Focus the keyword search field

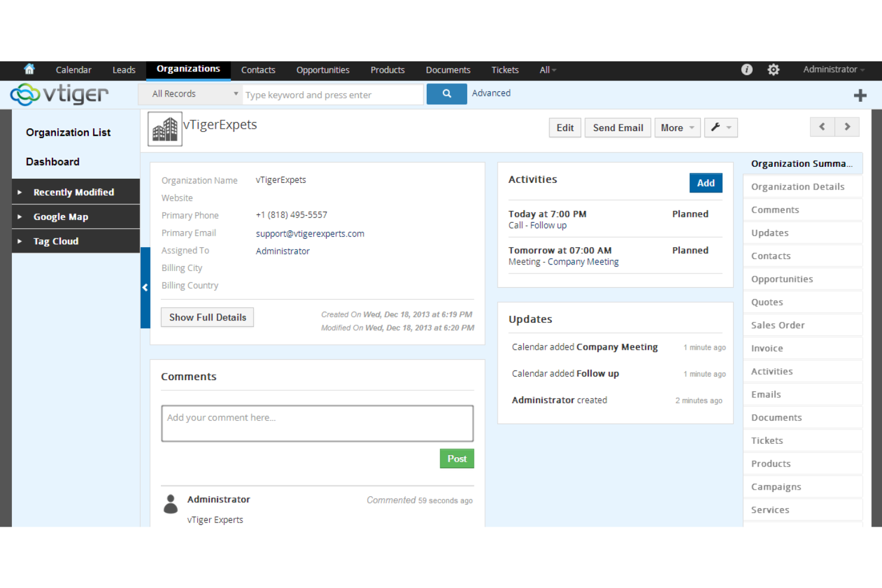[333, 95]
